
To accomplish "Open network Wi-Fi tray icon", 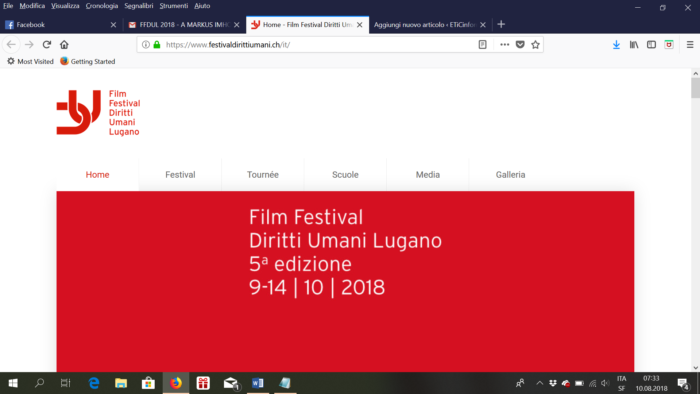I will click(x=592, y=383).
